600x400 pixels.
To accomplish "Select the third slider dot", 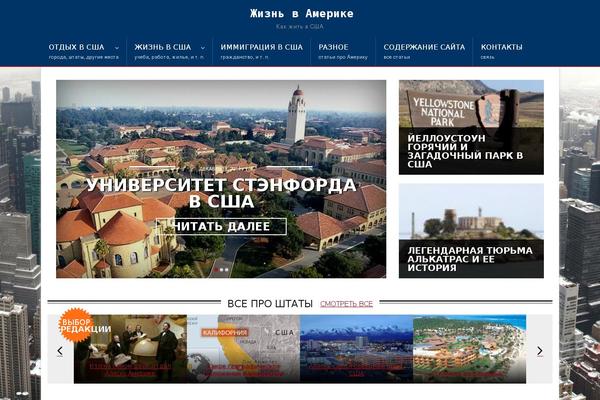I will coord(227,270).
